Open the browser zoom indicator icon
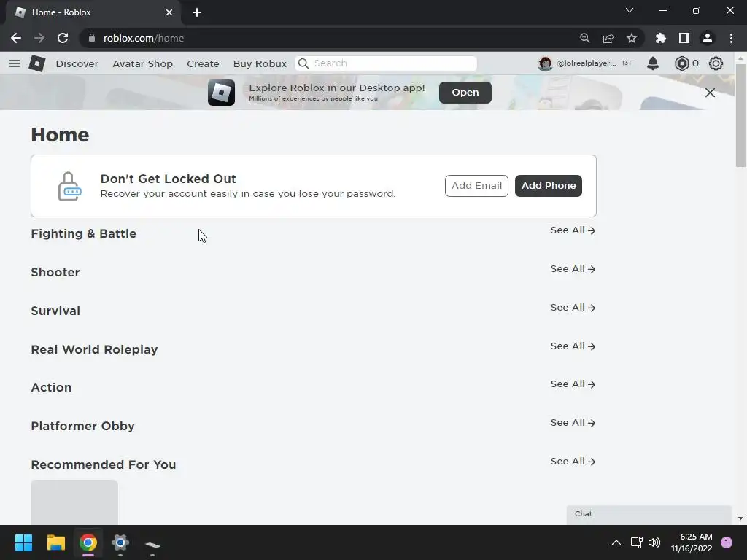Viewport: 747px width, 560px height. 585,38
